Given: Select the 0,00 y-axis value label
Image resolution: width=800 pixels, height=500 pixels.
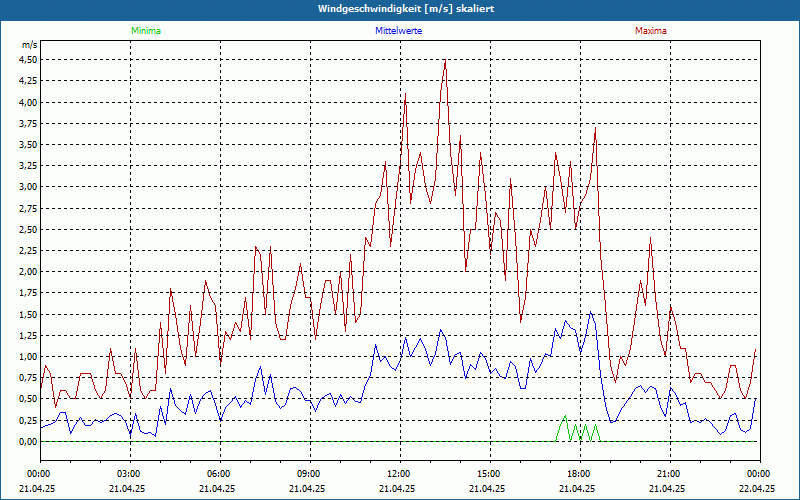Looking at the screenshot, I should 28,441.
